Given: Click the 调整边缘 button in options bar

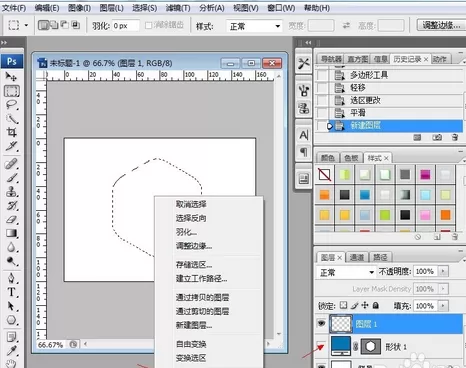Looking at the screenshot, I should tap(441, 25).
